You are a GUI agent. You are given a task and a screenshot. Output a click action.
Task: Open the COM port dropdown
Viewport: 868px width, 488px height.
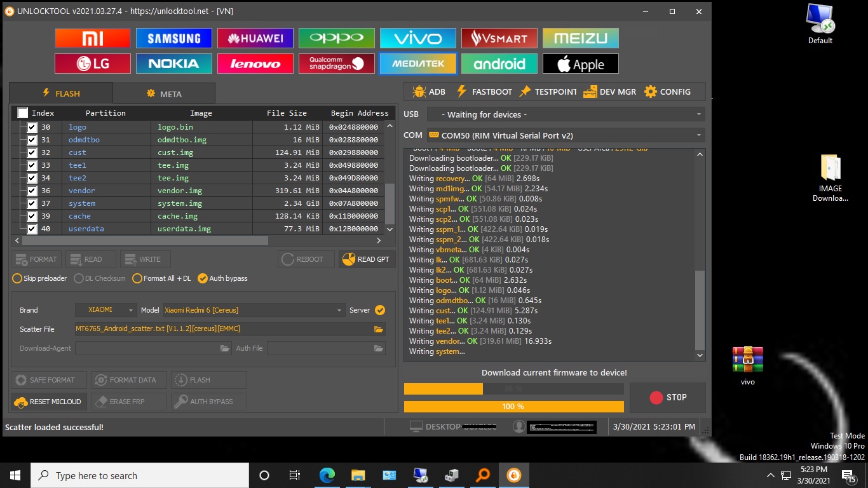click(x=566, y=135)
